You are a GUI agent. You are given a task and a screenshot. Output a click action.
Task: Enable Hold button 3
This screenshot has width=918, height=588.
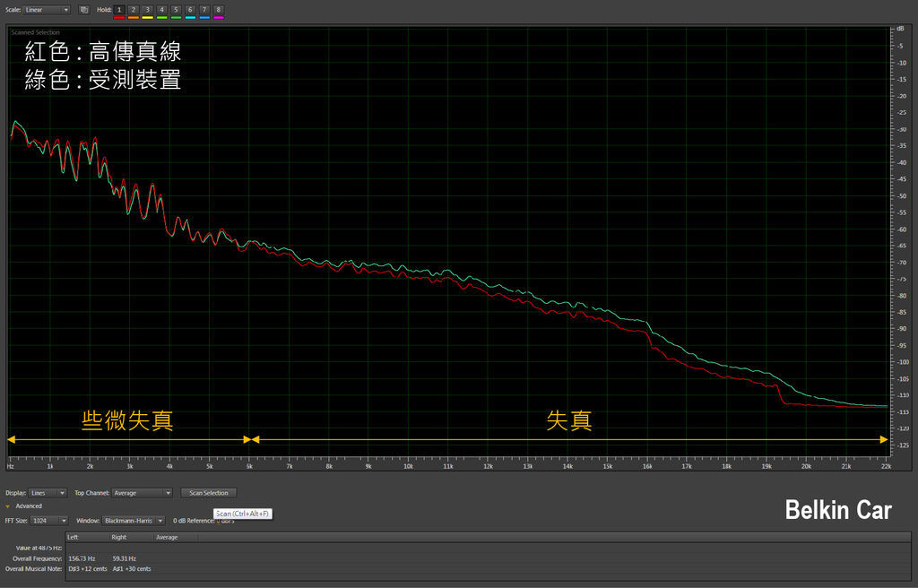pos(148,9)
